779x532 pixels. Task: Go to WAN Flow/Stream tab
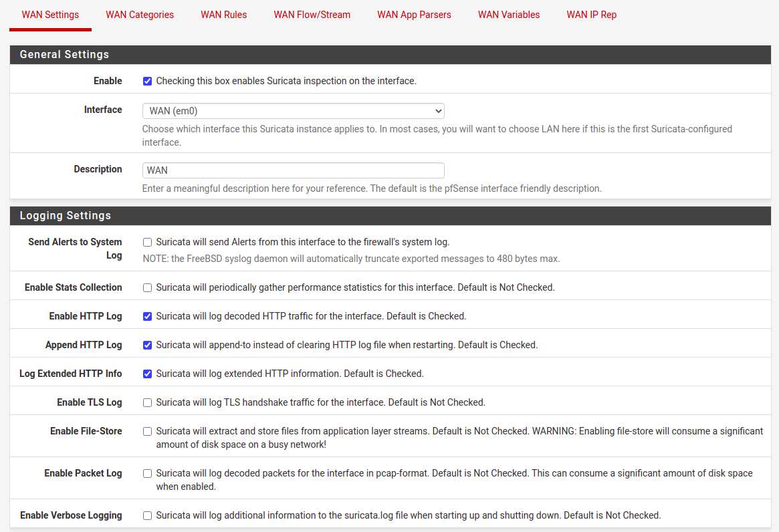(x=312, y=15)
